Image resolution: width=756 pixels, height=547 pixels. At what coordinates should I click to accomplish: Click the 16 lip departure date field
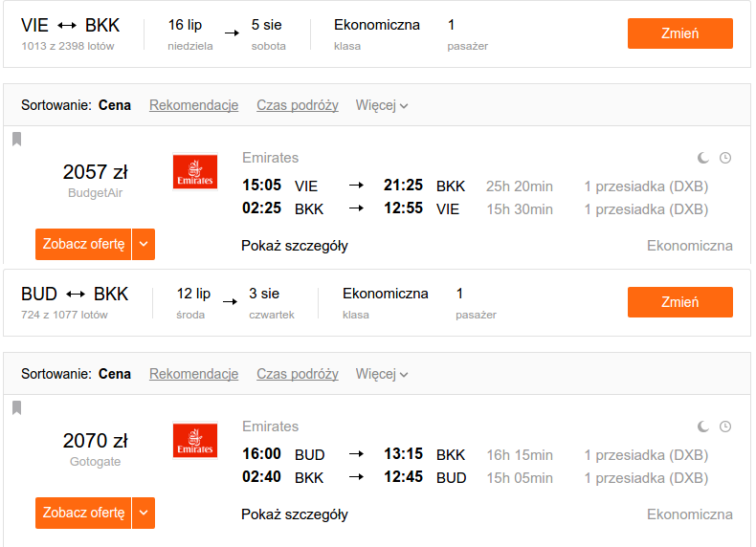point(190,34)
